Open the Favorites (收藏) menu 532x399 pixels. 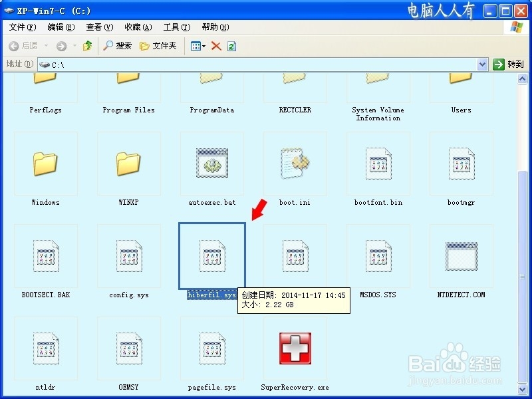coord(138,27)
